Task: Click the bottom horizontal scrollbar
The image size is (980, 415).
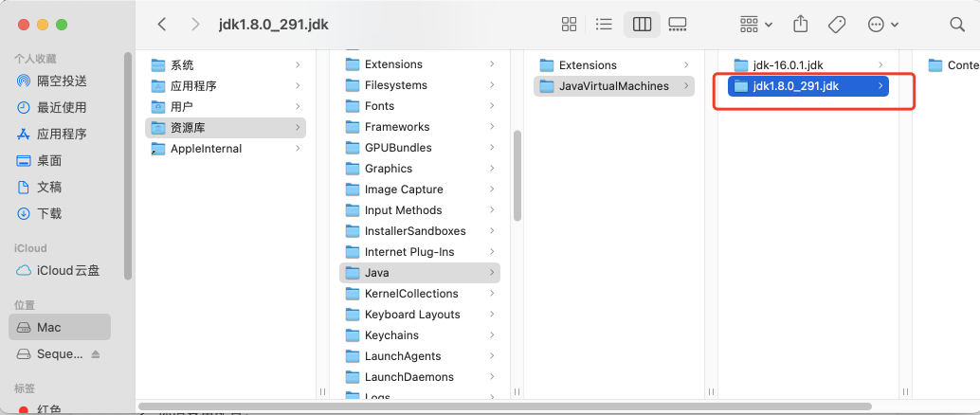Action: click(x=505, y=406)
